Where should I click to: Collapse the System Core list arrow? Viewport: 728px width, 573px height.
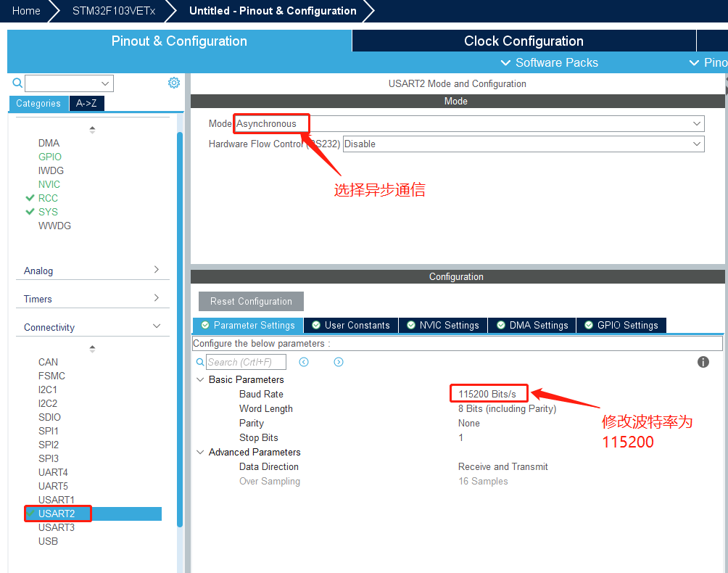click(92, 130)
